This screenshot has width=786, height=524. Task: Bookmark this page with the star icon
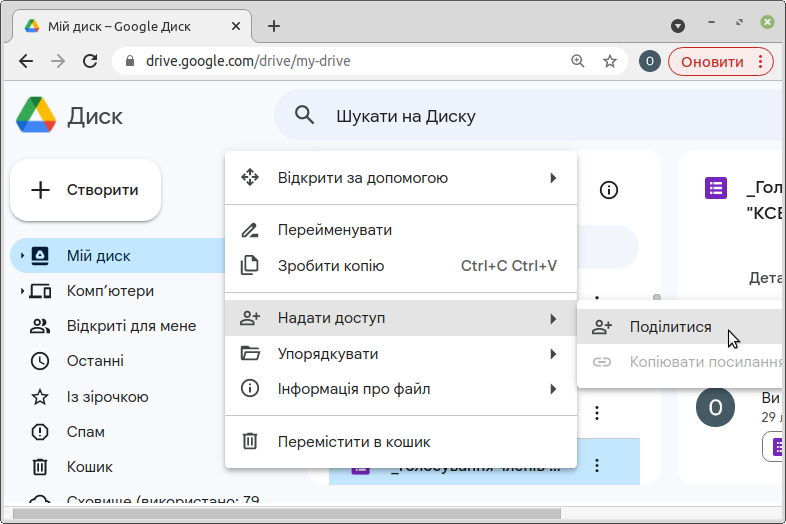click(x=609, y=62)
